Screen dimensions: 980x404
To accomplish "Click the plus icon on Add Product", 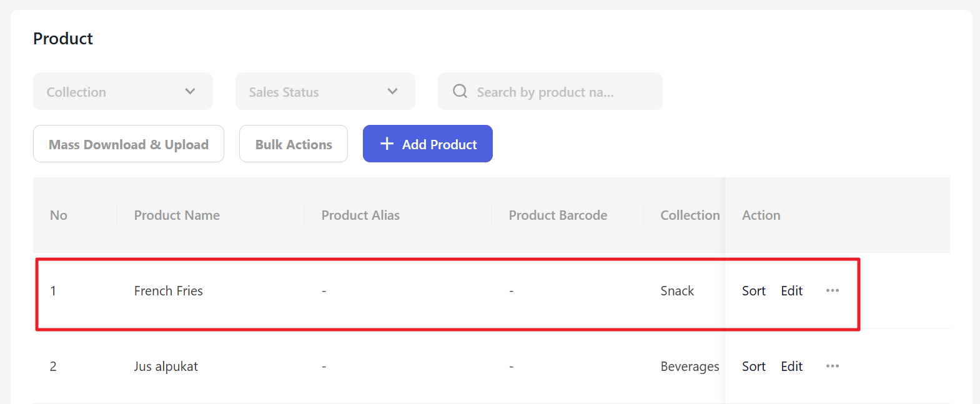I will point(387,144).
